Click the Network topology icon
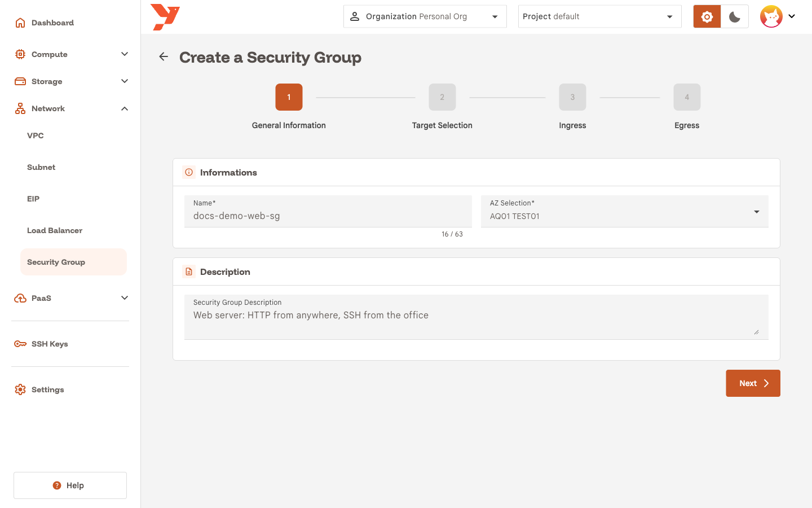The image size is (812, 508). tap(20, 108)
